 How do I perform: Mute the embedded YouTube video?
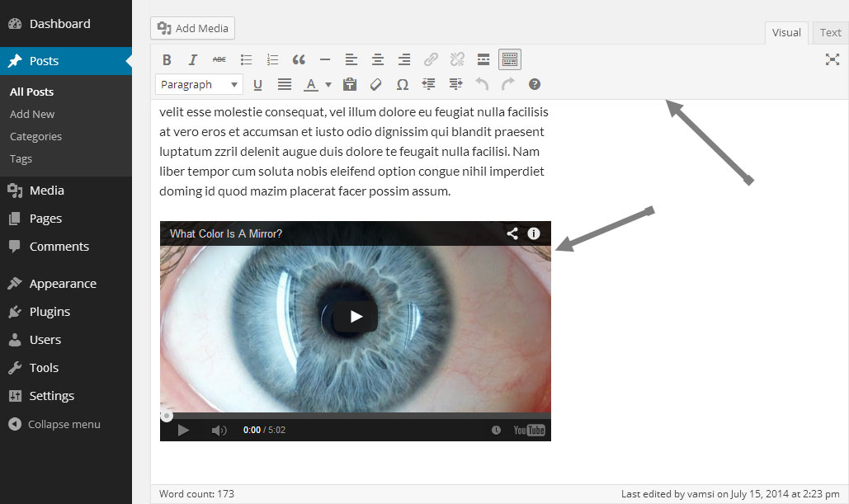[218, 429]
